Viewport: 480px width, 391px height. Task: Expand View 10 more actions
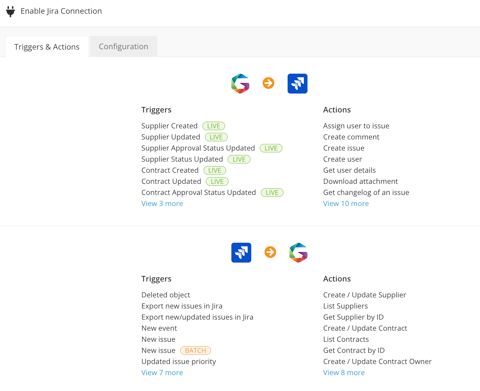coord(346,203)
